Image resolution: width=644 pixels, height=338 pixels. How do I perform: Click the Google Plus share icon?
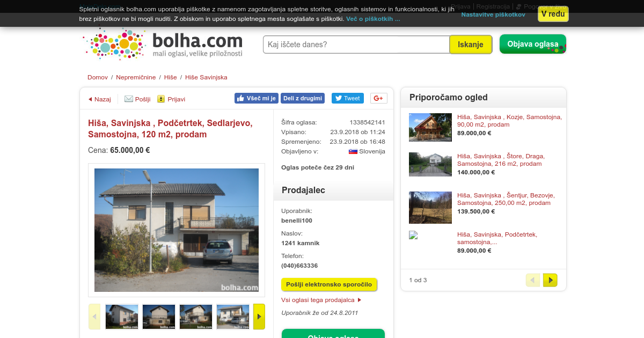(x=379, y=98)
